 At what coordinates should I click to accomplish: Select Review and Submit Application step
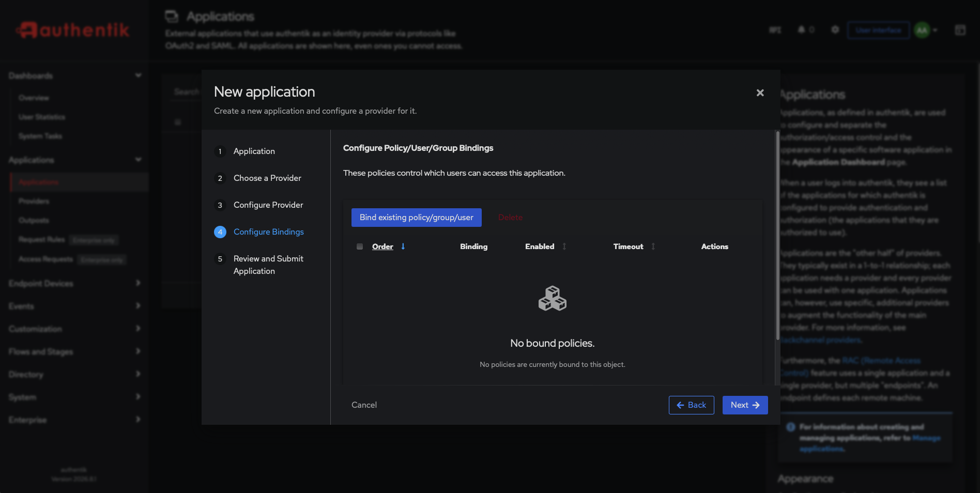[268, 265]
